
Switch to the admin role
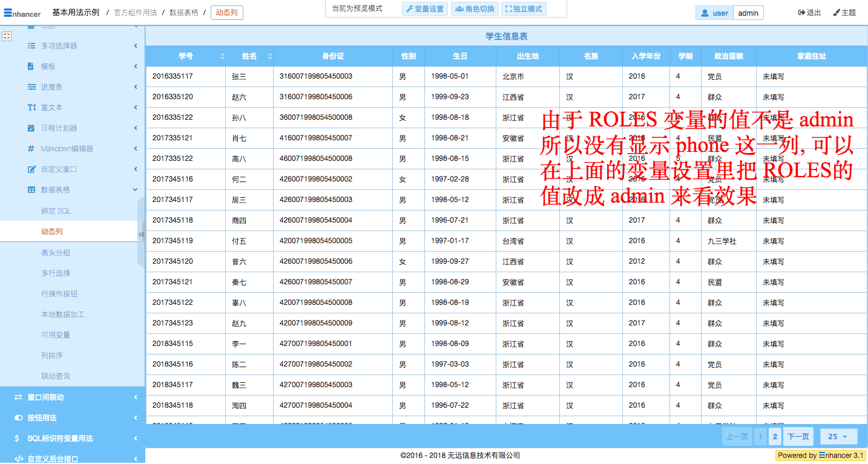748,13
